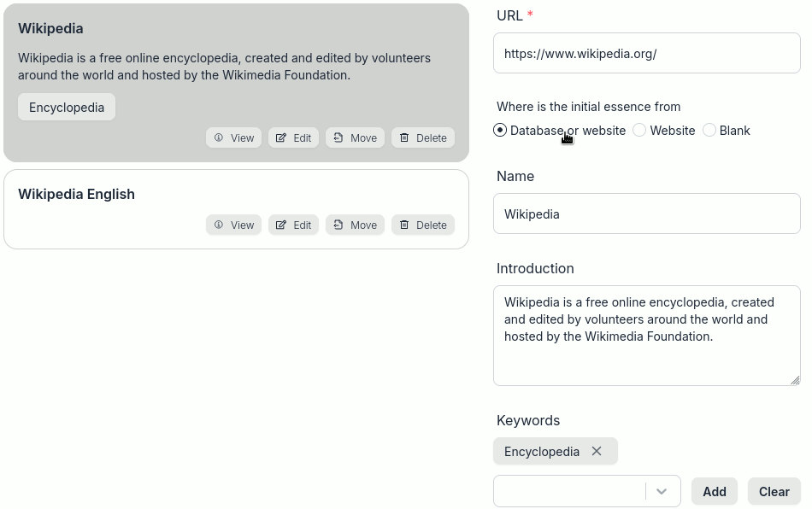This screenshot has height=509, width=812.
Task: Click the Edit icon on the Wikipedia English card
Action: click(x=280, y=225)
